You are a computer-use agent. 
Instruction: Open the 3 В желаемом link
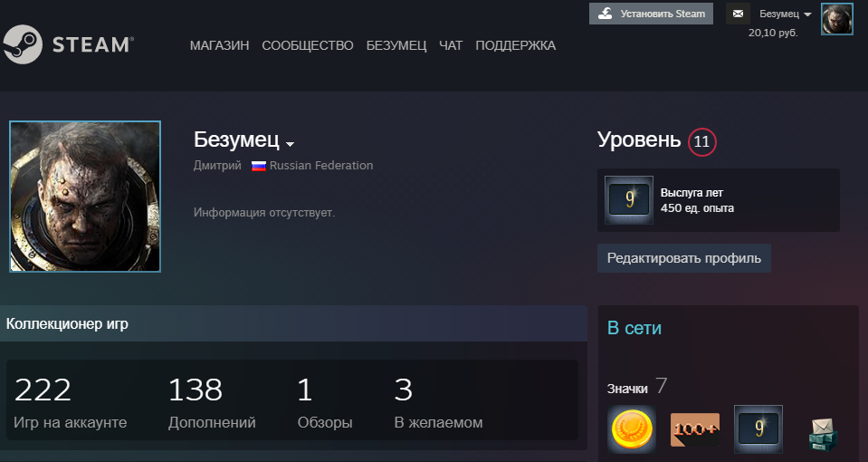tap(438, 403)
